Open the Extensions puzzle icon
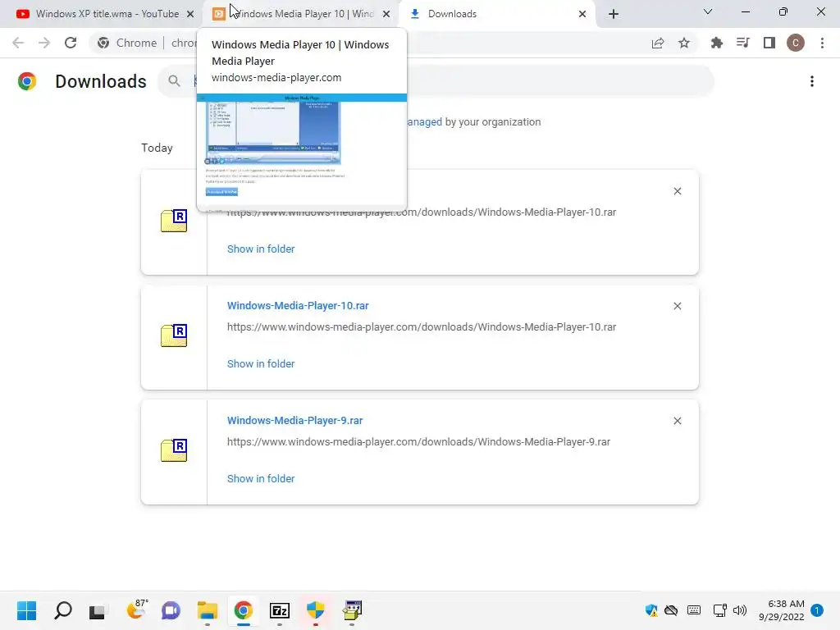 pos(717,43)
